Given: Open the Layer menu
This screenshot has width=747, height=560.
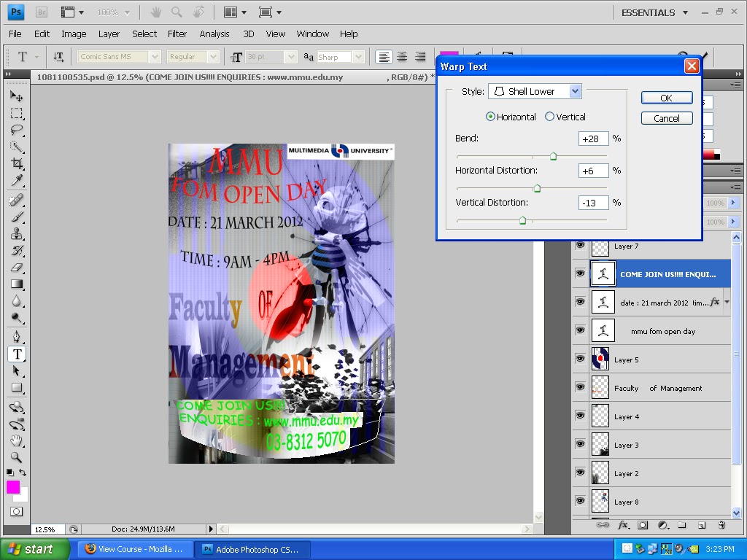Looking at the screenshot, I should click(109, 34).
